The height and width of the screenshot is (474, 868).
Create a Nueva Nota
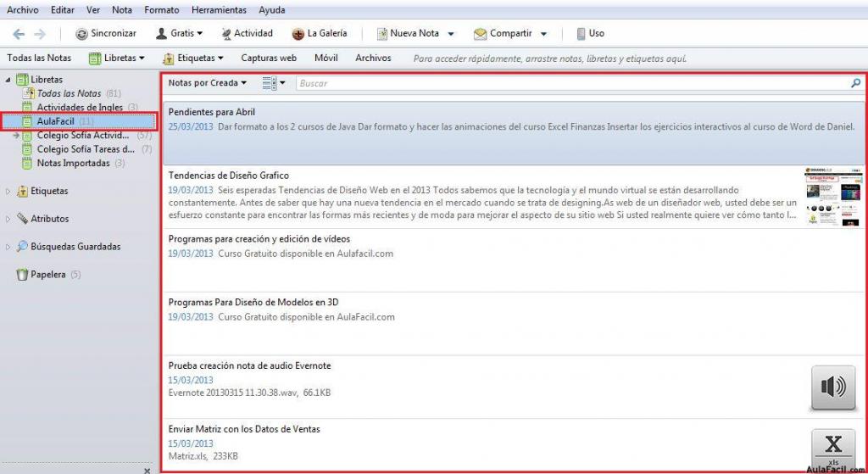pyautogui.click(x=408, y=34)
